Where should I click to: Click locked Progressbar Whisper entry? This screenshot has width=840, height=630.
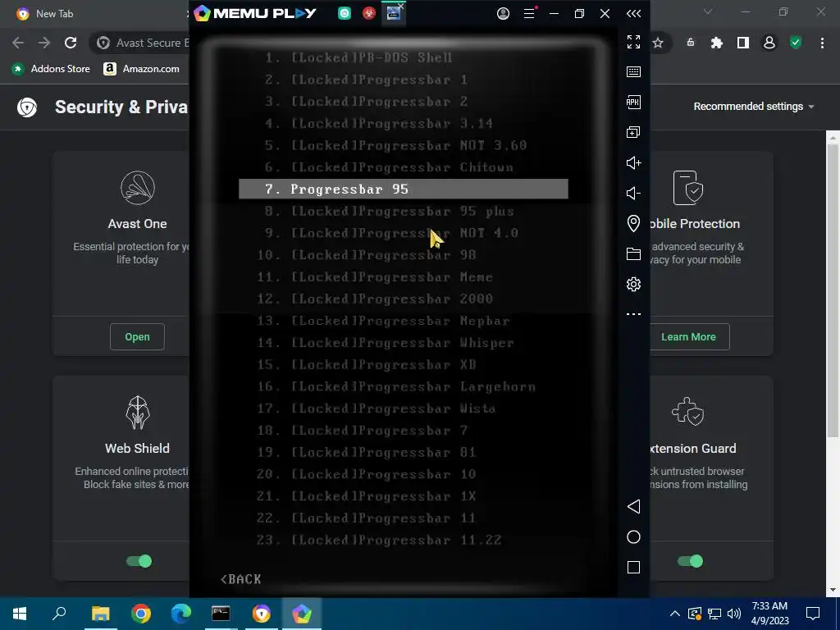(x=386, y=343)
